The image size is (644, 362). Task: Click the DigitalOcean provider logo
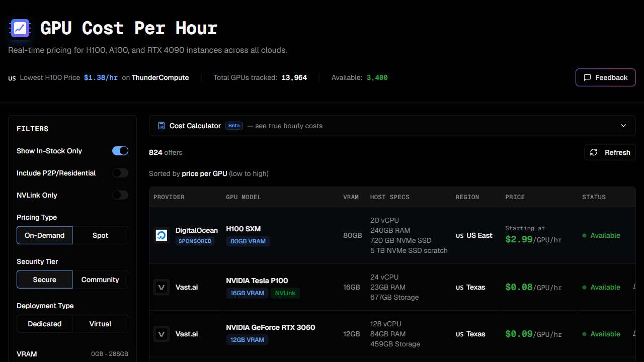point(161,235)
